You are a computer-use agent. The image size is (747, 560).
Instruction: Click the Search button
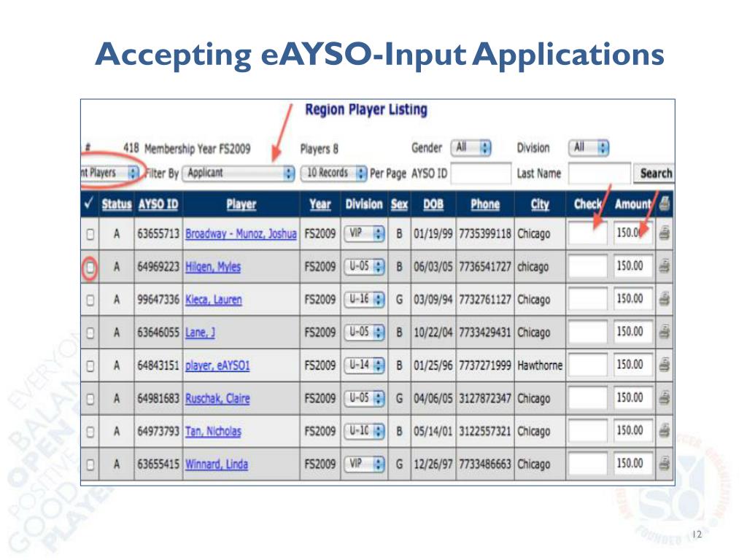[x=654, y=174]
